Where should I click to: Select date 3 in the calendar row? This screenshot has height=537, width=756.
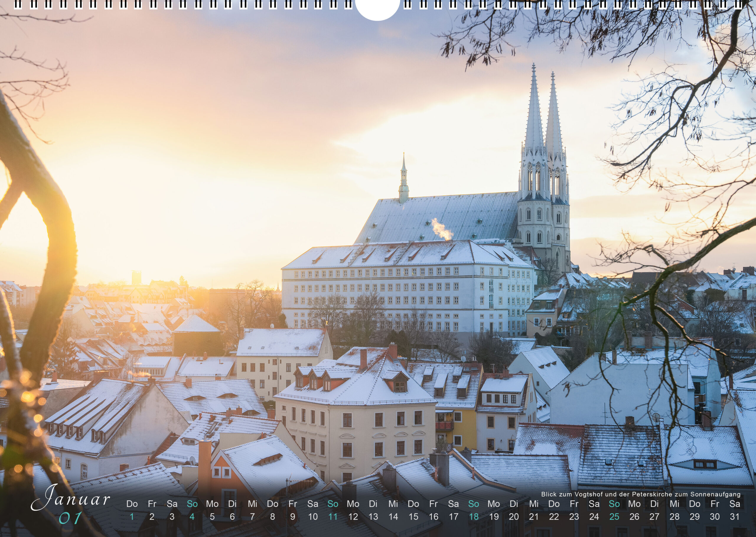click(x=172, y=517)
